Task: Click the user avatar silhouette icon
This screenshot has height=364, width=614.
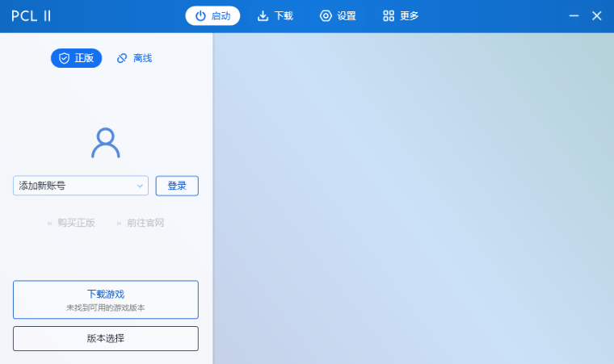Action: pos(105,143)
